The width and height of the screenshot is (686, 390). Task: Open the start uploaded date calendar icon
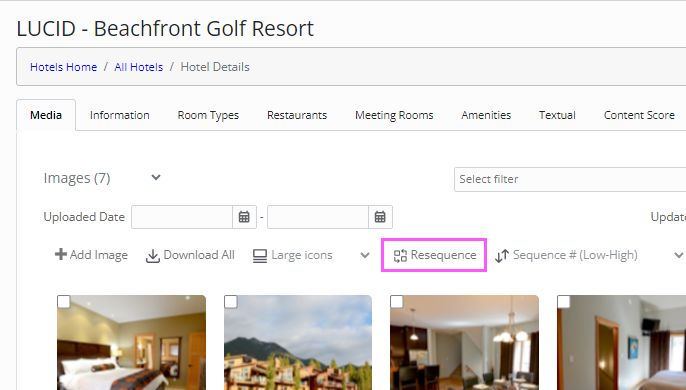[x=244, y=217]
